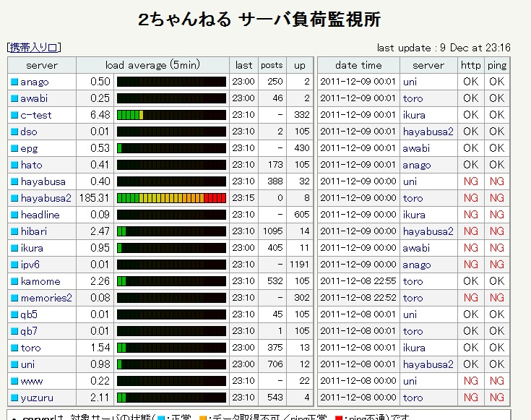Click the blue status icon beside www
This screenshot has width=531, height=420.
[x=14, y=381]
